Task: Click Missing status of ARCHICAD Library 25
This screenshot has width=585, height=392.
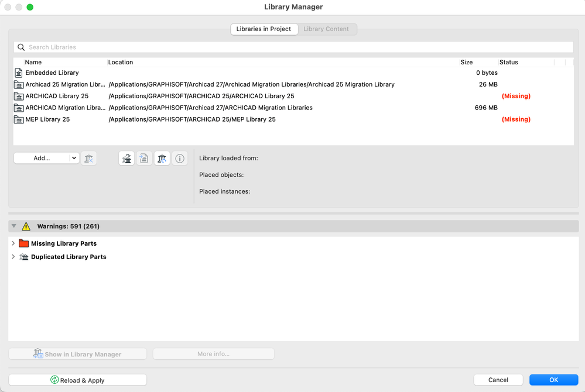Action: [516, 96]
